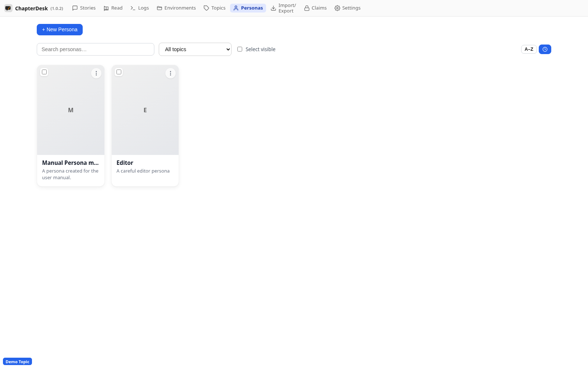
Task: Click the Demo Topic badge
Action: point(17,362)
